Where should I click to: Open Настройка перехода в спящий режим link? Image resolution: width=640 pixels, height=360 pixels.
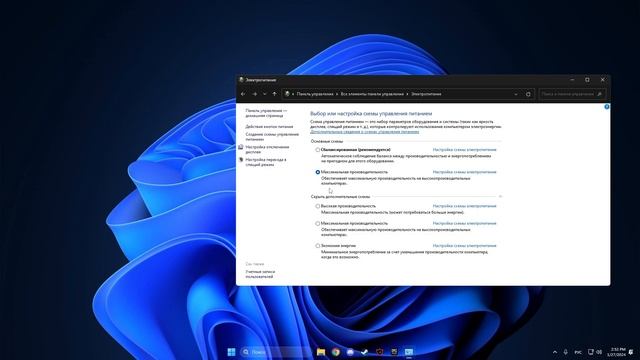click(266, 162)
